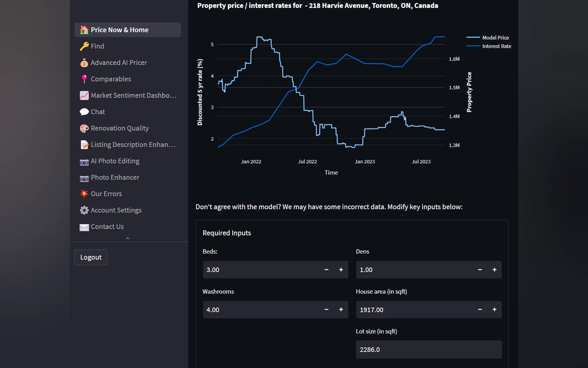The height and width of the screenshot is (368, 588).
Task: Click the chart icon for Market Sentiment Dashboard
Action: 84,95
